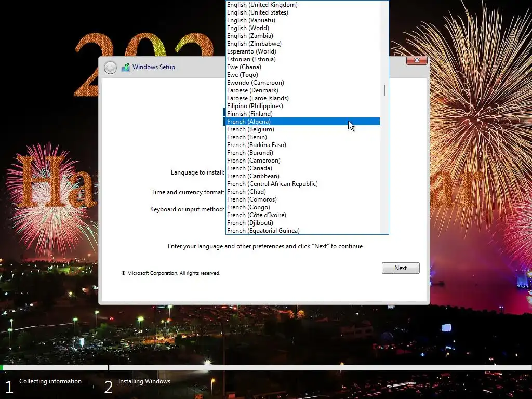532x399 pixels.
Task: Select French (Central African Republic)
Action: 303,184
